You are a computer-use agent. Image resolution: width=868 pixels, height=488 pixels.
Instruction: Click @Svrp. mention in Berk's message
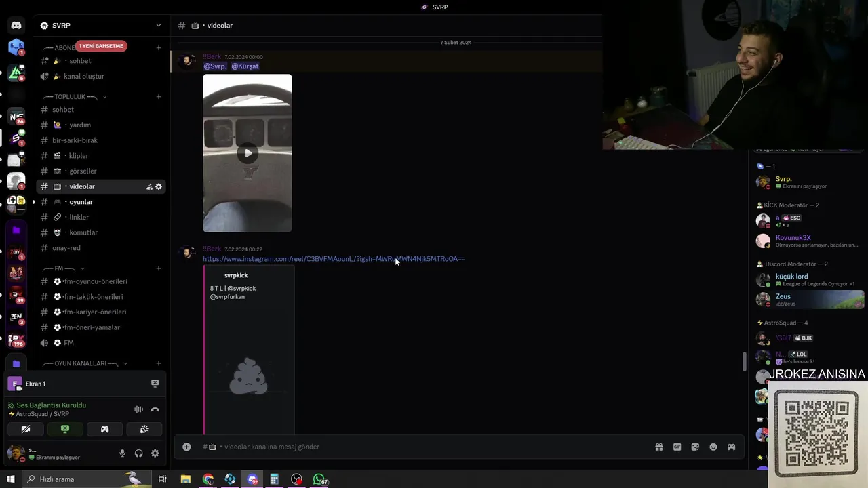pos(215,66)
